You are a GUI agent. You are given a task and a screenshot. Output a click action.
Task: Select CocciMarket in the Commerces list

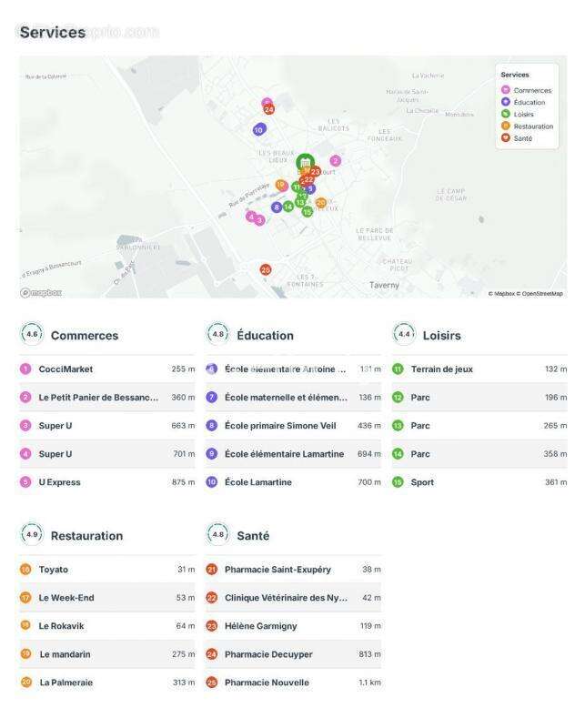(x=66, y=369)
